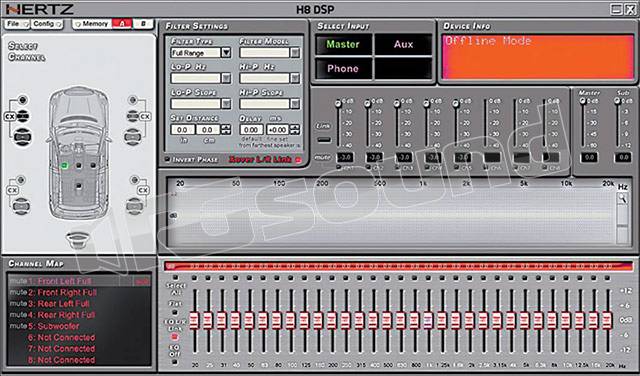This screenshot has width=640, height=376.
Task: Select the front right midrange speaker icon
Action: pyautogui.click(x=132, y=116)
